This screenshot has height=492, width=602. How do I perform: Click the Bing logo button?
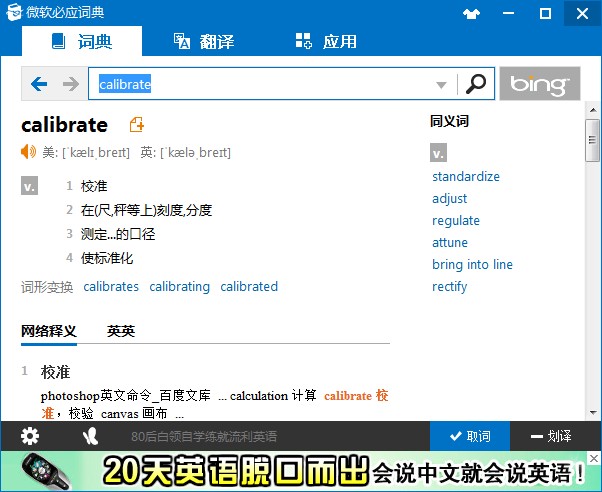pyautogui.click(x=539, y=84)
